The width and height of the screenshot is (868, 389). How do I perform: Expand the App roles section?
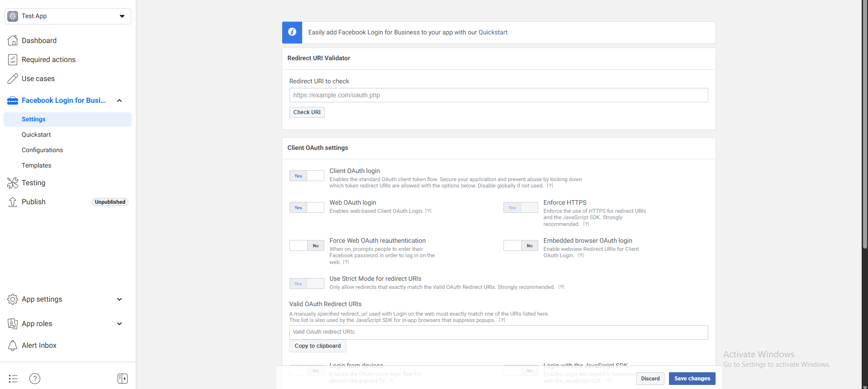coord(119,324)
